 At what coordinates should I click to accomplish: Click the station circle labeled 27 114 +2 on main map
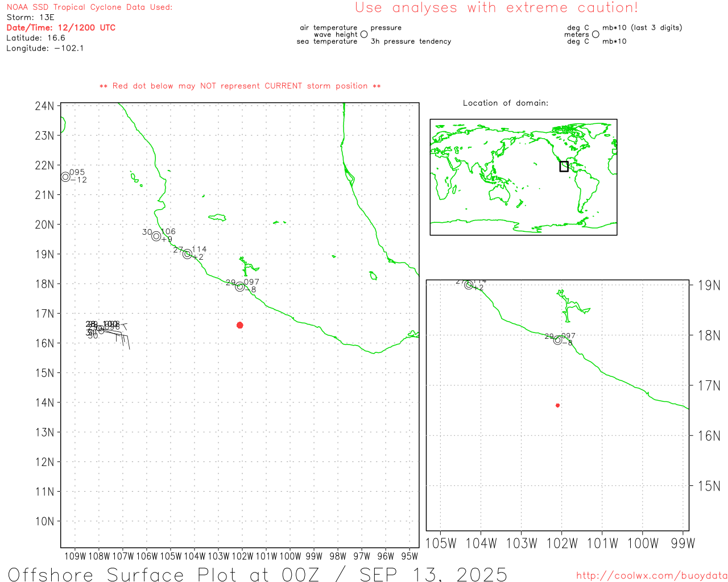(187, 254)
